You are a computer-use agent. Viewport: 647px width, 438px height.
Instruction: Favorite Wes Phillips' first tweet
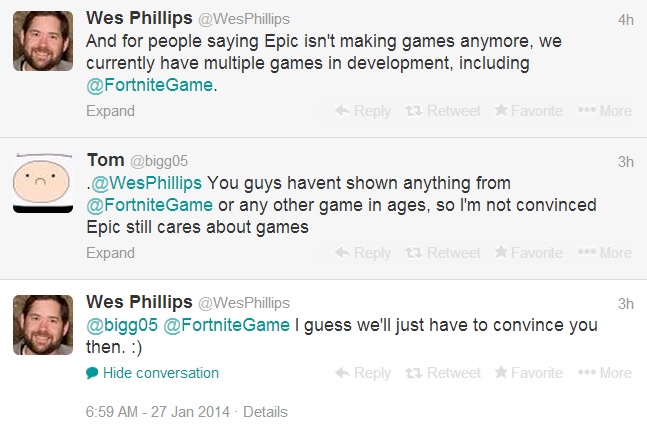[530, 111]
